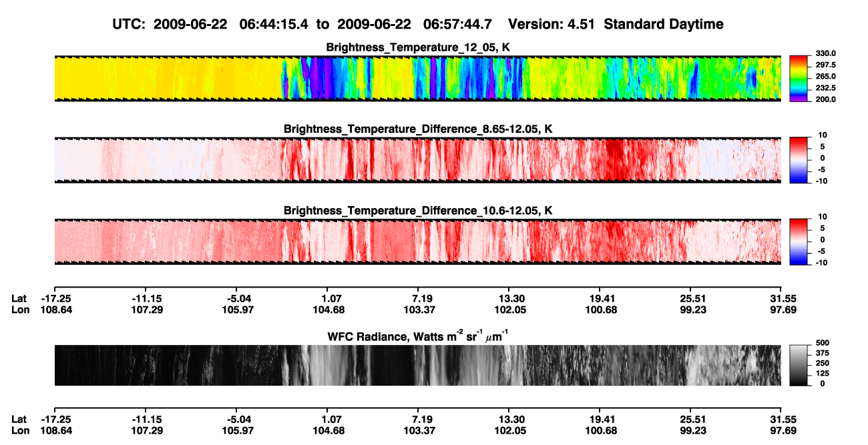Click the 500 label on radiance scale
Image resolution: width=868 pixels, height=445 pixels.
823,342
